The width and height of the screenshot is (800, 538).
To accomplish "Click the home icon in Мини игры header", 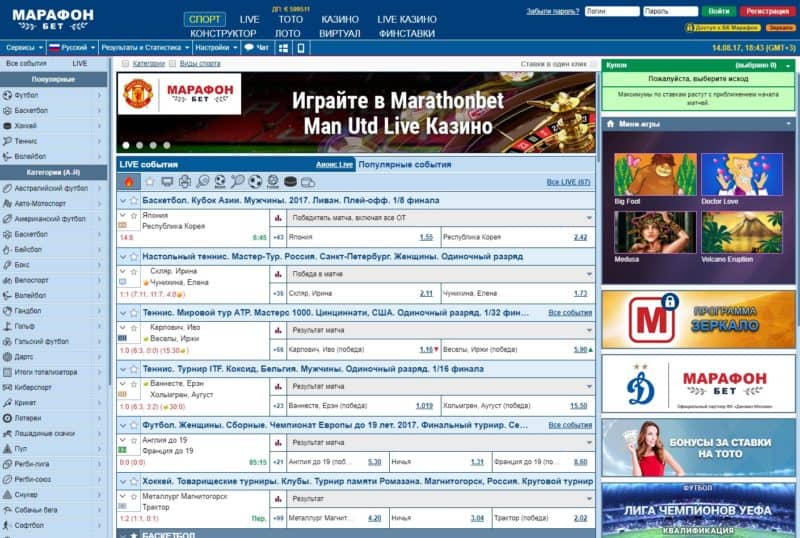I will pos(610,124).
